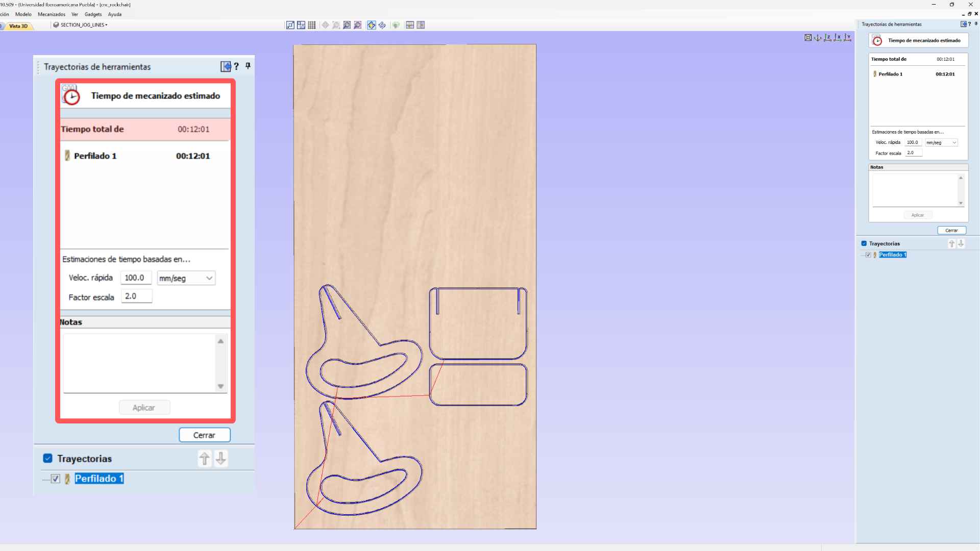Pin the right Trayectorias de herramientas panel

click(x=975, y=24)
